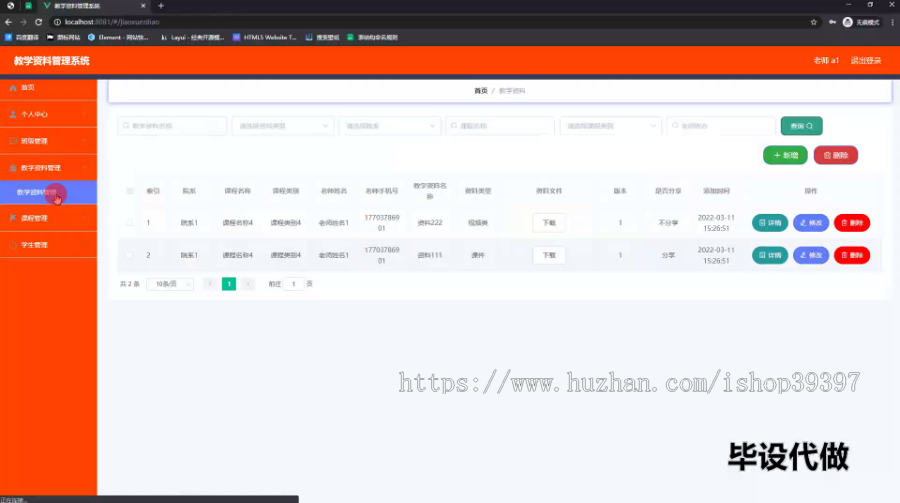Open the 10条/页 page size dropdown

click(170, 284)
